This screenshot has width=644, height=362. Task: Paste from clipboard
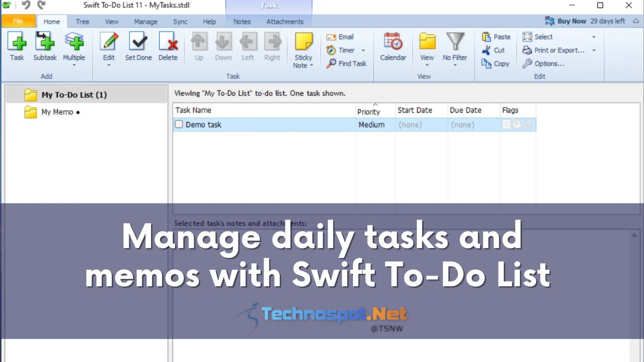(496, 37)
